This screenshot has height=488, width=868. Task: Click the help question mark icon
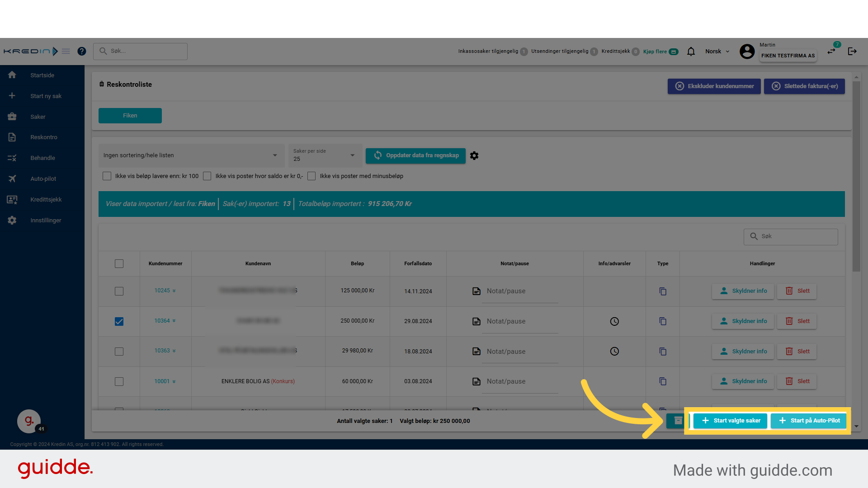click(81, 52)
